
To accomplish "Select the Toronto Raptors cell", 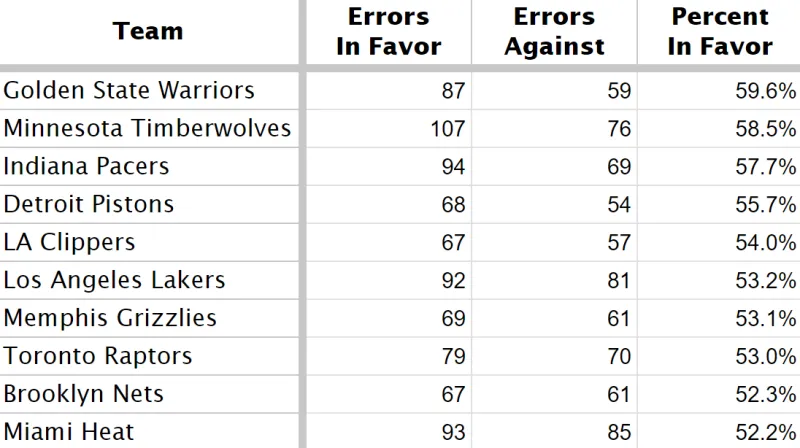I will [98, 357].
